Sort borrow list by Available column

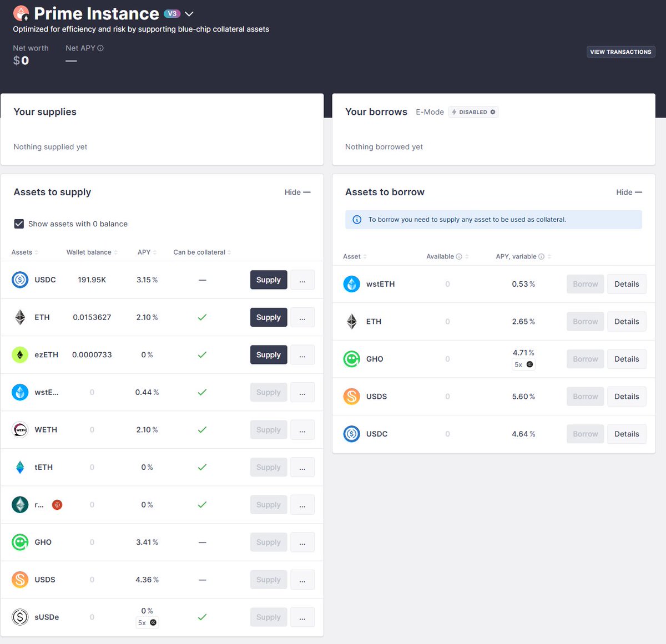click(x=448, y=256)
